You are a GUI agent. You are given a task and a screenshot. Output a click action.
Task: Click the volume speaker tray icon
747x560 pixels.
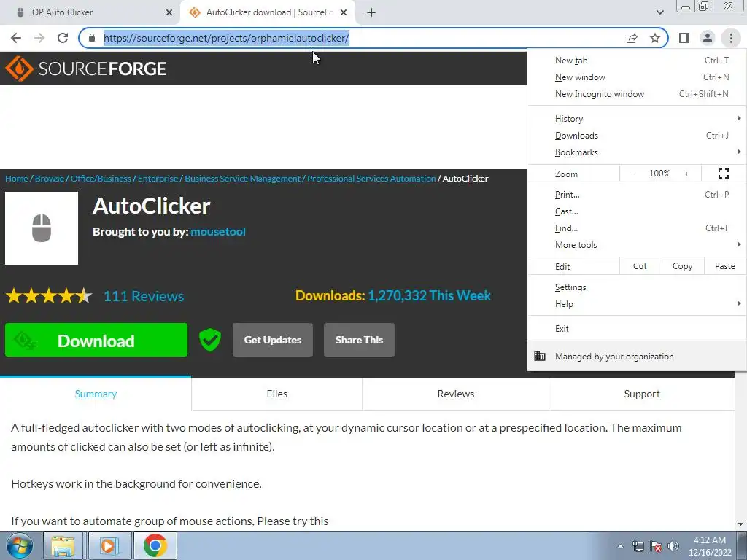coord(673,546)
